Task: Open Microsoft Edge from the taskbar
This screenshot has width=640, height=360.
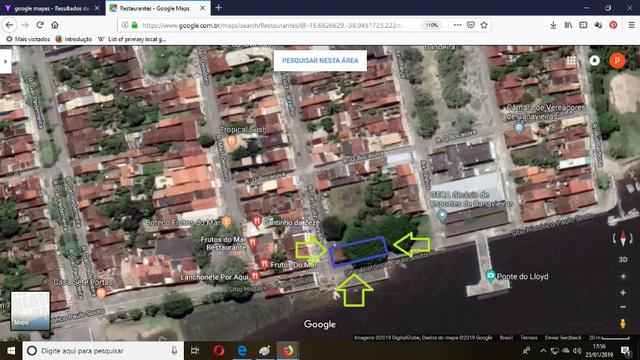Action: pos(242,351)
